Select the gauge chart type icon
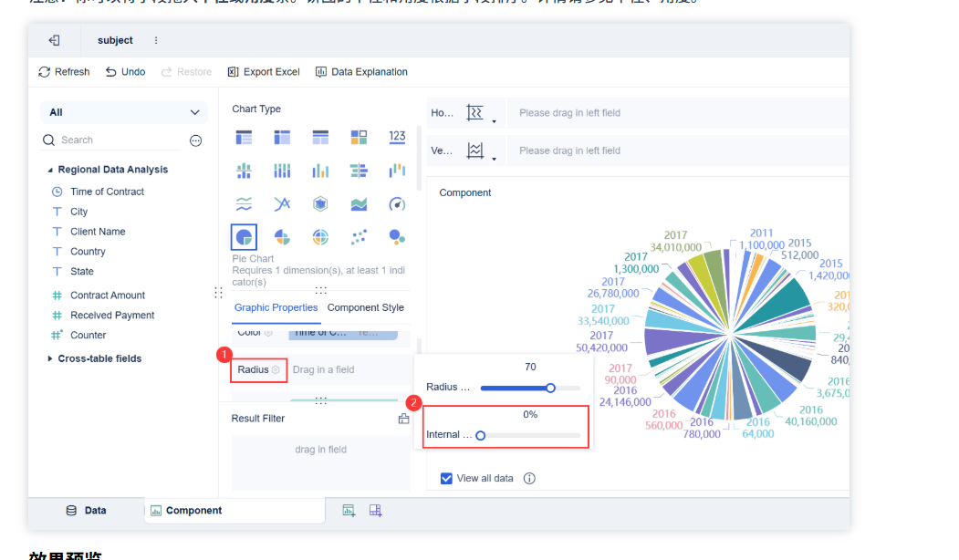This screenshot has height=560, width=959. [x=397, y=203]
